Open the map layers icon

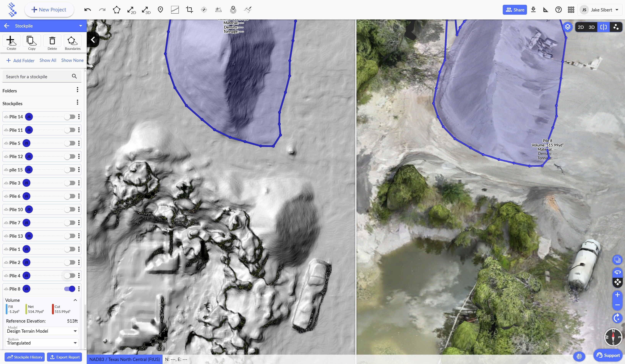click(x=568, y=27)
